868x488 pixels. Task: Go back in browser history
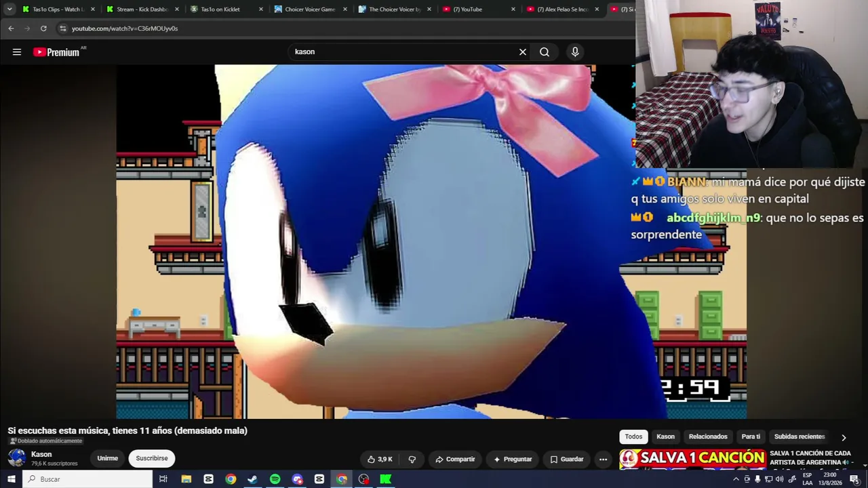pos(11,28)
